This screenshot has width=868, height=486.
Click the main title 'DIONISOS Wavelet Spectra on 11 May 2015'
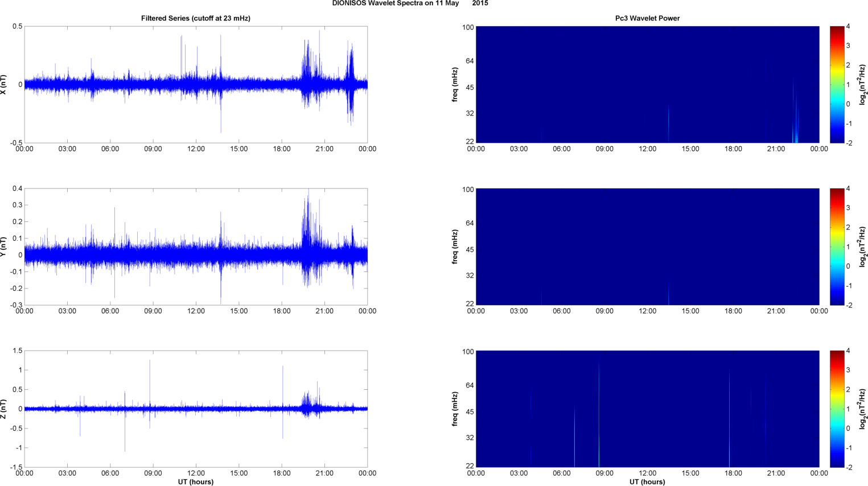(410, 3)
